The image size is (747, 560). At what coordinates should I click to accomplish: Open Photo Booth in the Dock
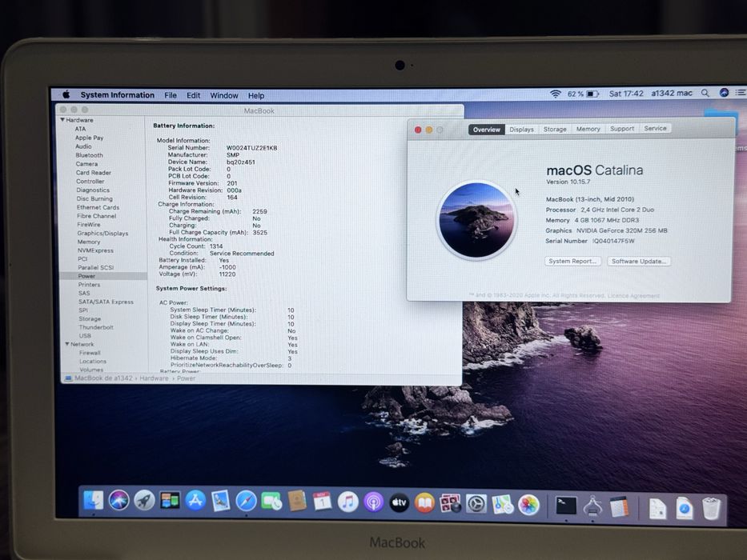click(x=450, y=503)
